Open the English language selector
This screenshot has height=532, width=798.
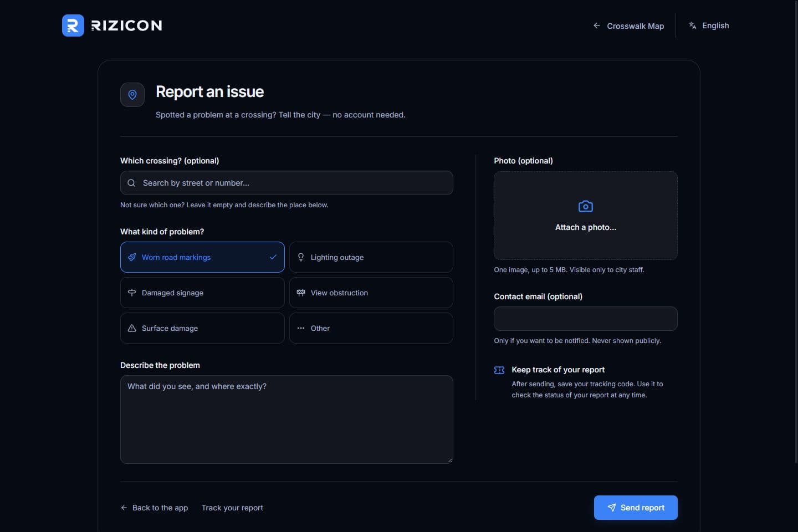click(709, 25)
